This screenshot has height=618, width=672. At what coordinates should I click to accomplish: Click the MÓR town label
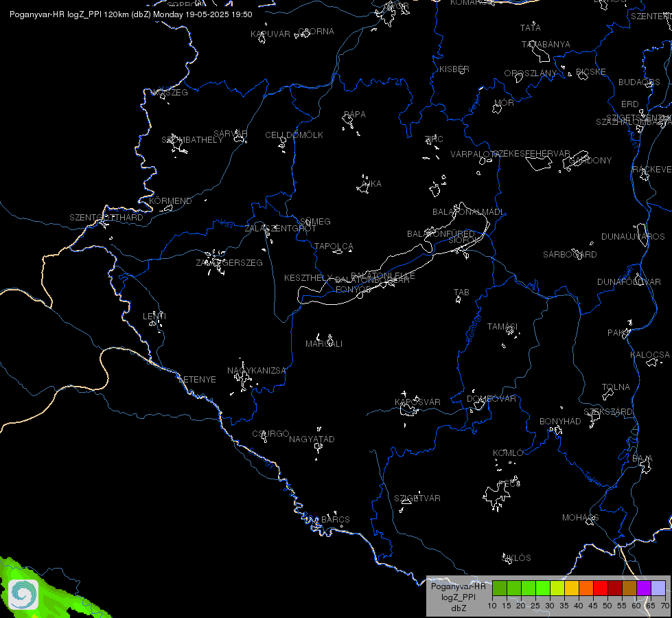[504, 103]
